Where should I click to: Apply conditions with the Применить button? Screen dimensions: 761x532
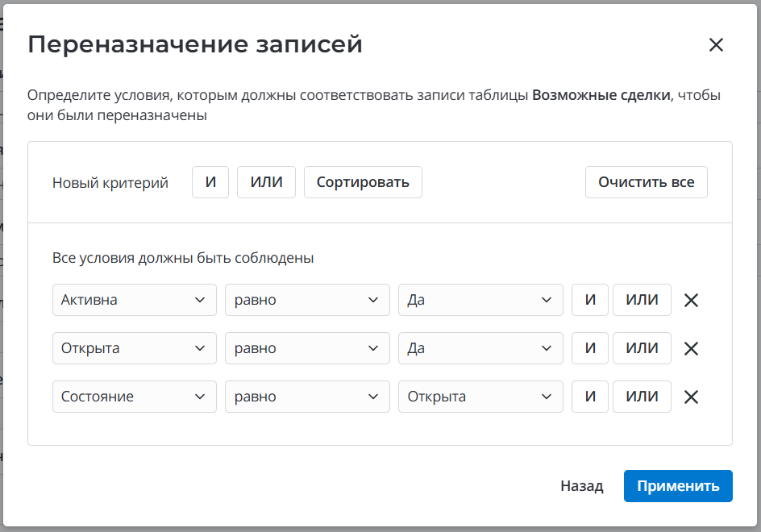pyautogui.click(x=677, y=486)
